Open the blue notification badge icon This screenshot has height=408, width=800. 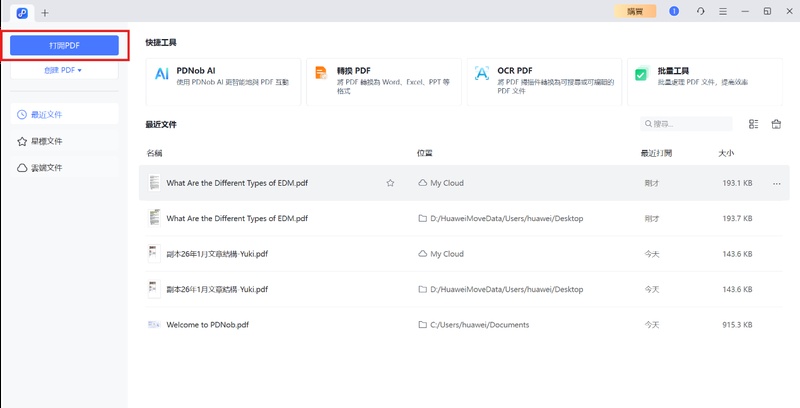click(x=674, y=11)
